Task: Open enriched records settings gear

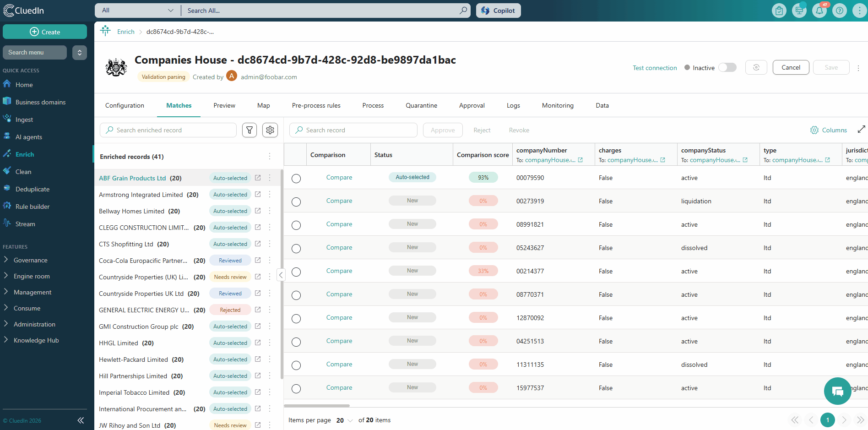Action: click(x=270, y=130)
